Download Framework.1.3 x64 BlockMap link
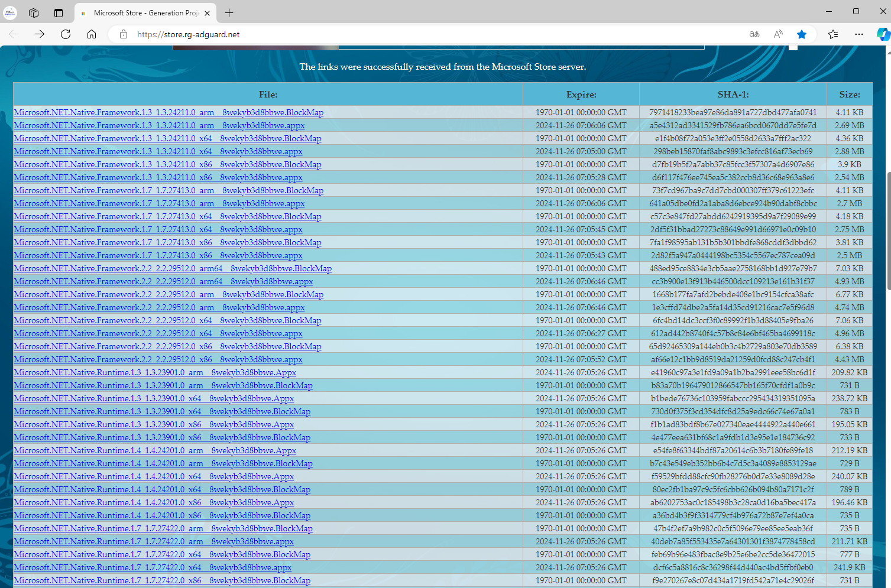The width and height of the screenshot is (891, 588). tap(167, 138)
